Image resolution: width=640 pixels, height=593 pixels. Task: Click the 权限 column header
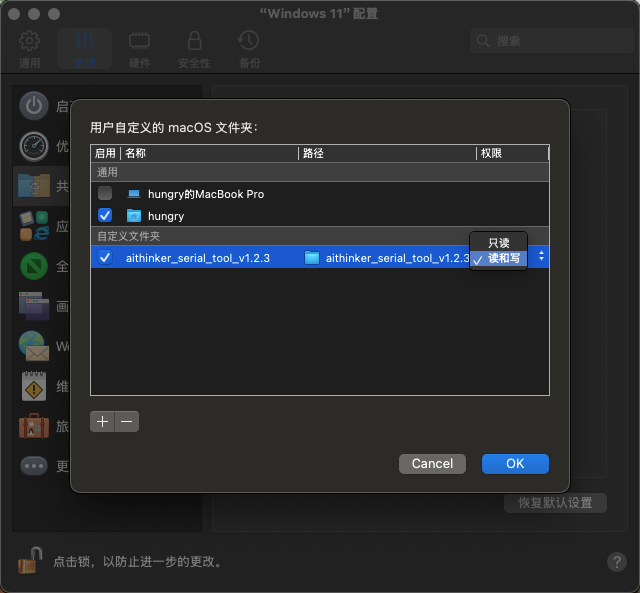pyautogui.click(x=513, y=153)
